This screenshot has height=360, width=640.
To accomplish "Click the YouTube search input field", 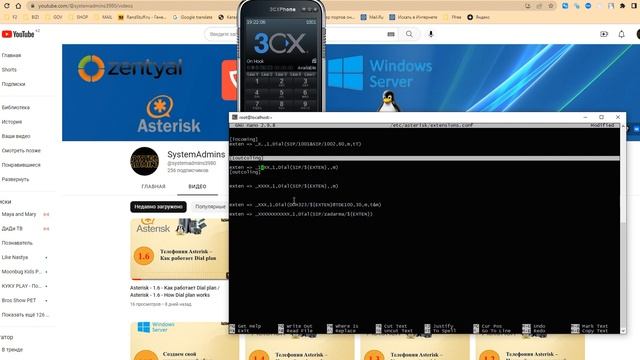I will coord(222,34).
